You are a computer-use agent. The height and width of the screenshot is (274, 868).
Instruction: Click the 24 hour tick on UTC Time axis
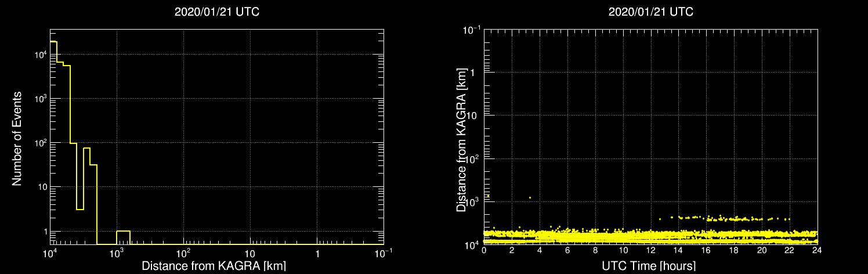coord(817,251)
